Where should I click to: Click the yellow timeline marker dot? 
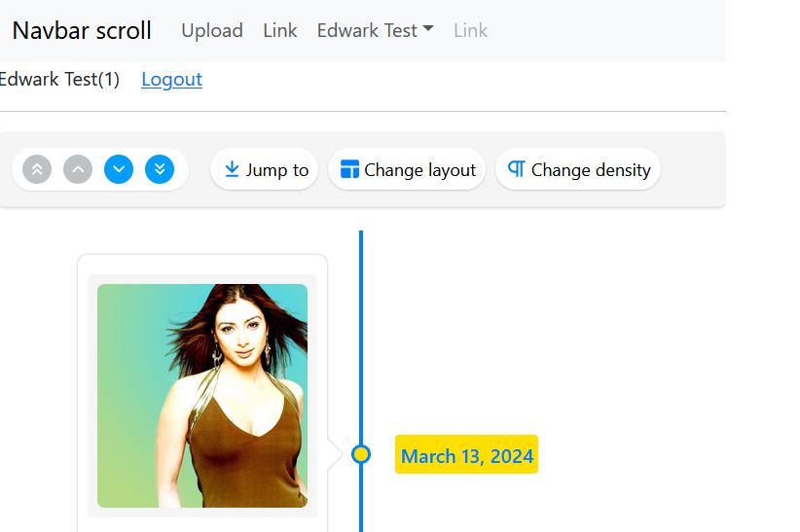point(361,454)
